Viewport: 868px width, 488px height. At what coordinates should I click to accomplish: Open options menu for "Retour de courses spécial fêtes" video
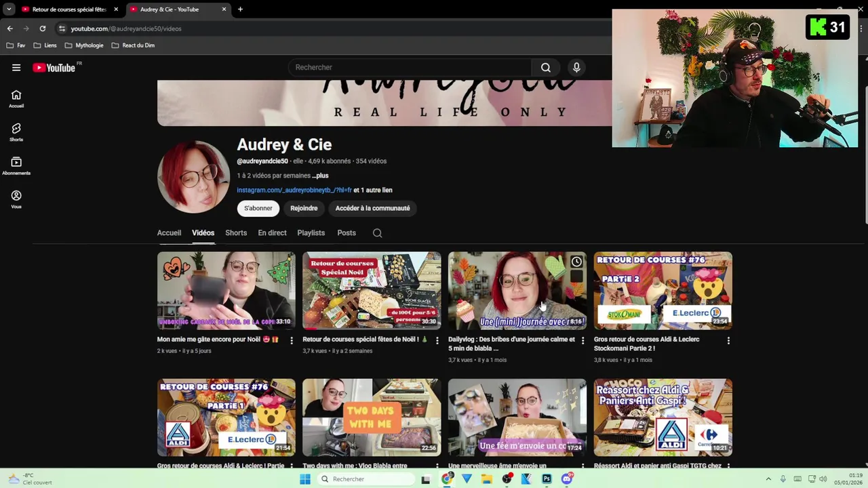coord(437,340)
